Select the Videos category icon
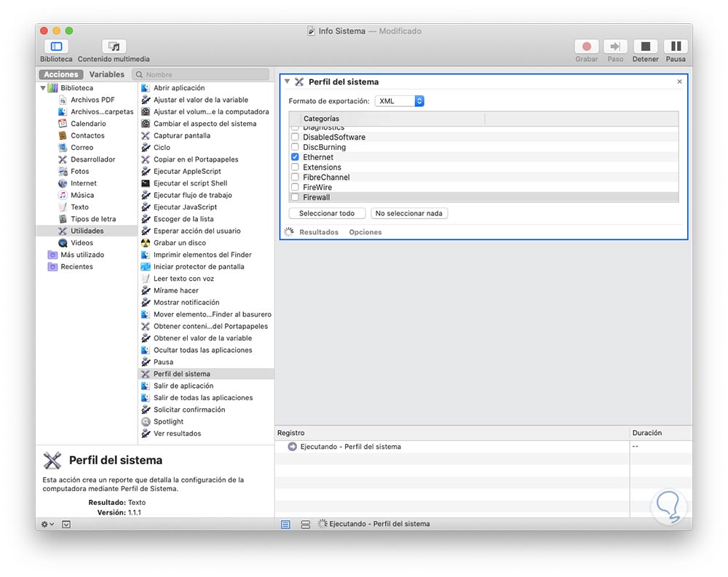The image size is (728, 577). 63,243
